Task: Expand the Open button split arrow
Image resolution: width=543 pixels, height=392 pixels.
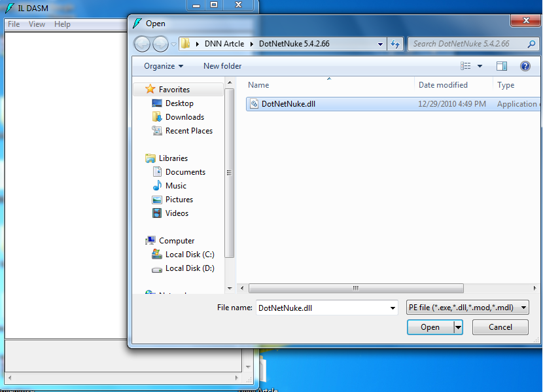Action: (x=458, y=327)
